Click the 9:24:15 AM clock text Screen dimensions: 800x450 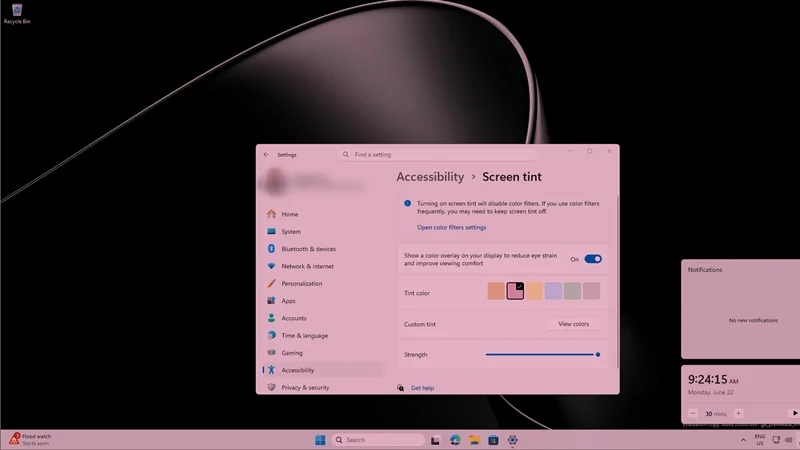click(713, 380)
